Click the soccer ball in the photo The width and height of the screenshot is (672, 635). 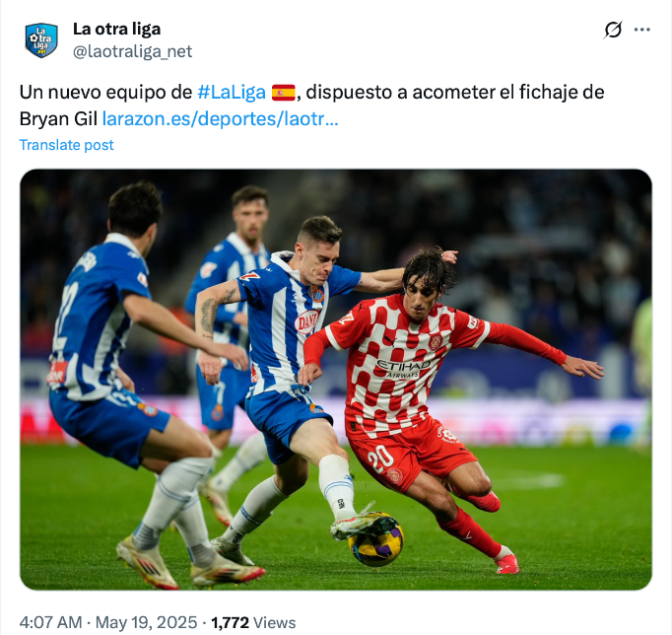[375, 539]
